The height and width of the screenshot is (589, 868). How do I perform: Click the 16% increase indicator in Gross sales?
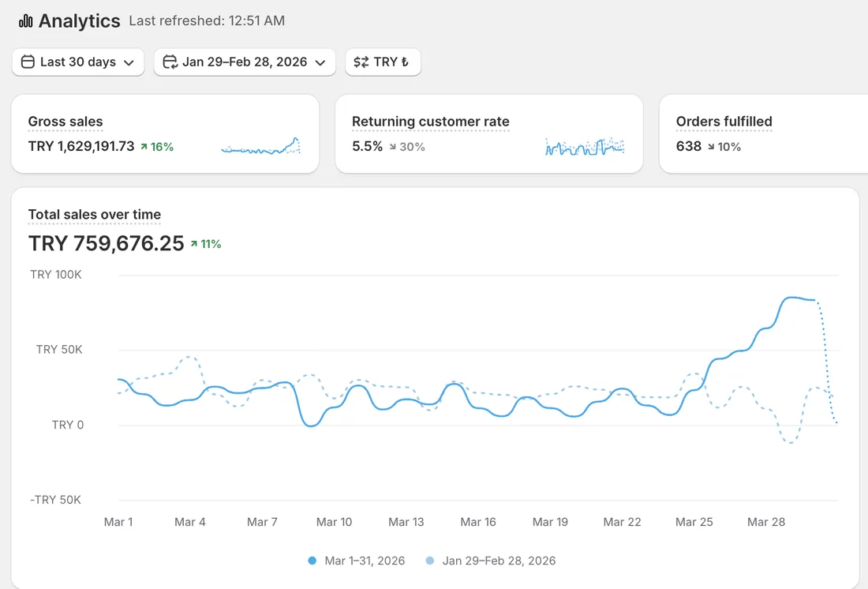(157, 147)
